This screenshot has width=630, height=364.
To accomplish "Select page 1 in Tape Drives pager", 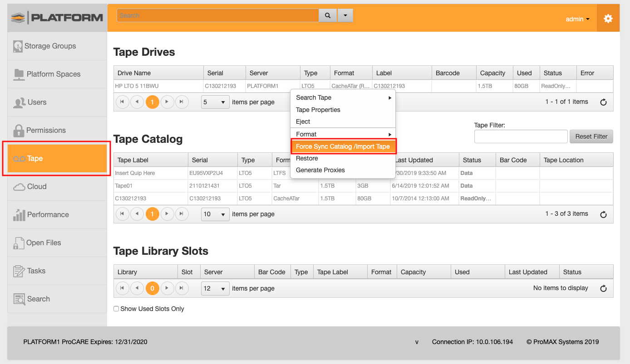I will [153, 102].
